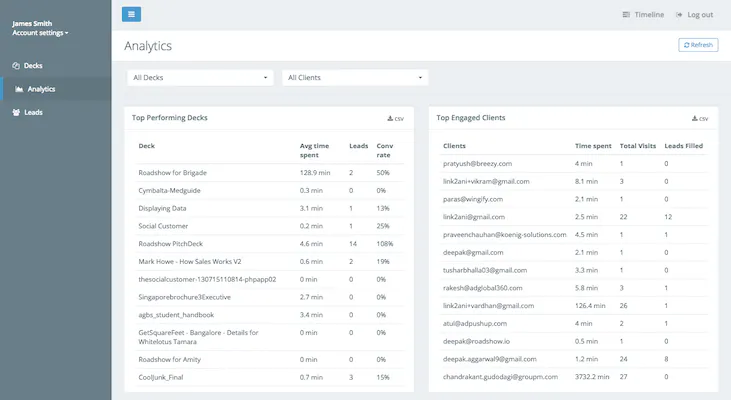Click the Log out arrow icon

pos(679,15)
